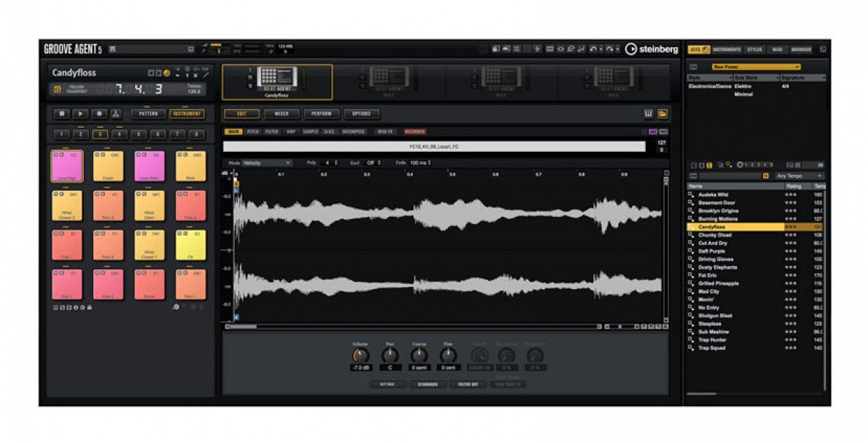Open the Raw Power library dropdown
The image size is (868, 443).
756,66
